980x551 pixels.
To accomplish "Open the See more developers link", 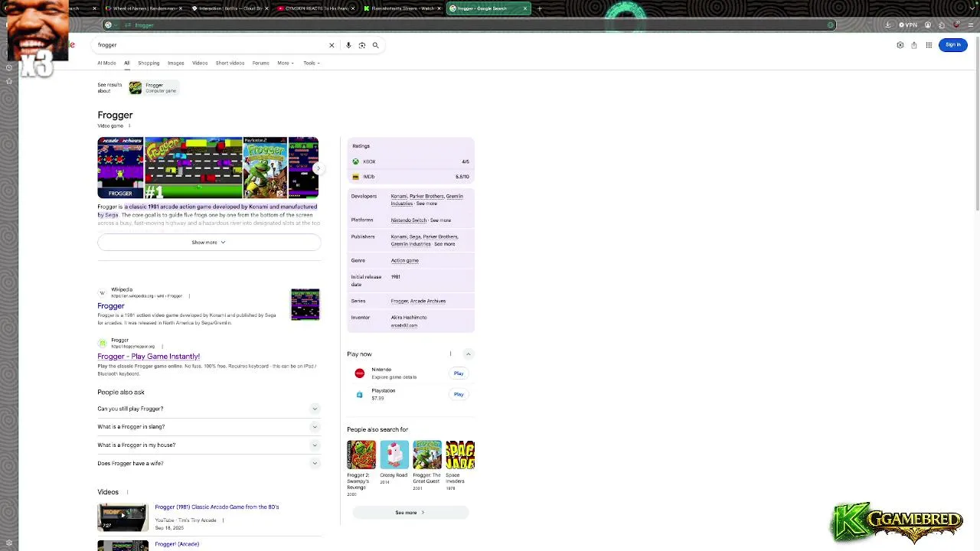I will [x=426, y=204].
